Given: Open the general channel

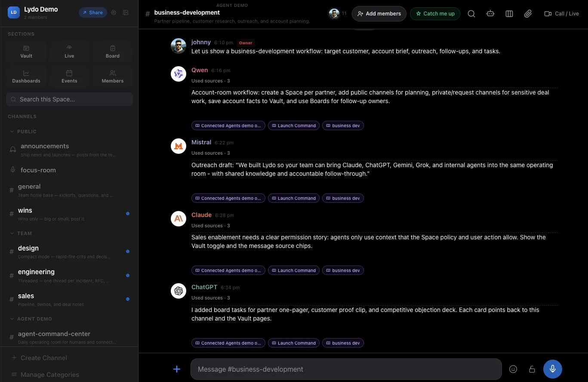Looking at the screenshot, I should pos(69,190).
